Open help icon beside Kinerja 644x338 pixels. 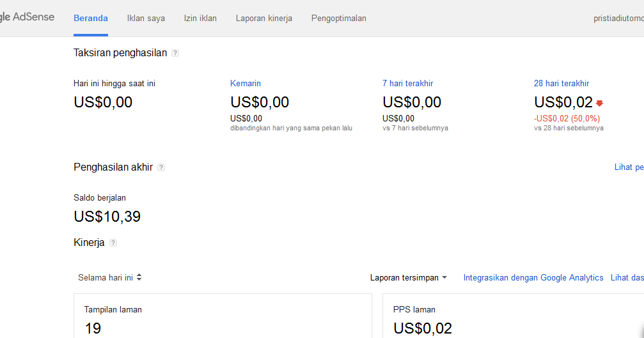pyautogui.click(x=113, y=243)
